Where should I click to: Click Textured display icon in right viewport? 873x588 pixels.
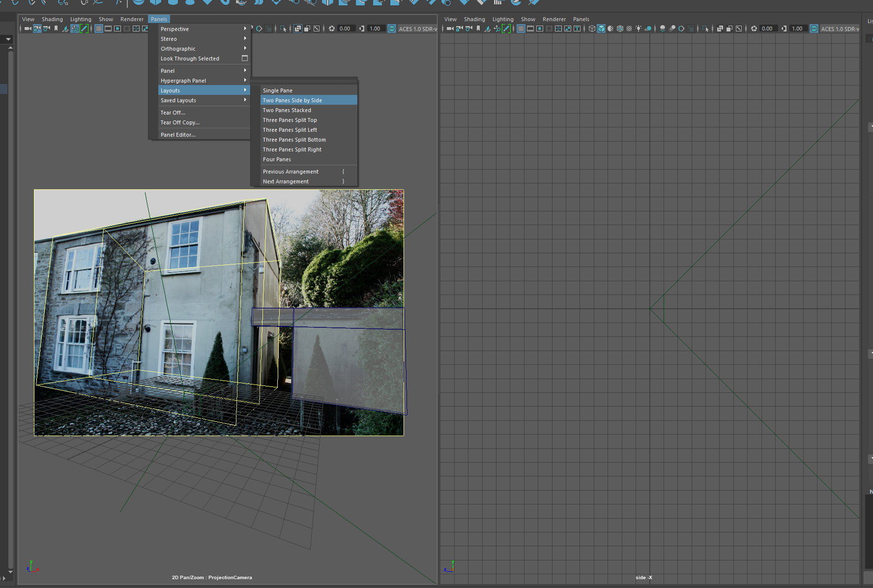point(629,29)
